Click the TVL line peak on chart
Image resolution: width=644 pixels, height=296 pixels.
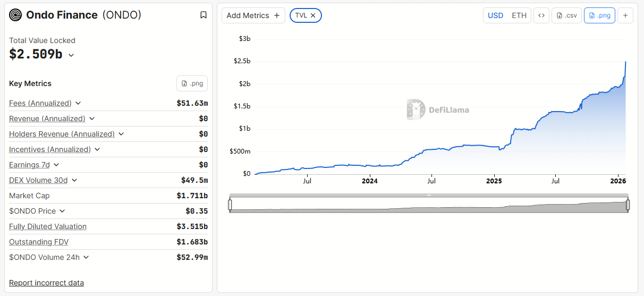coord(625,62)
